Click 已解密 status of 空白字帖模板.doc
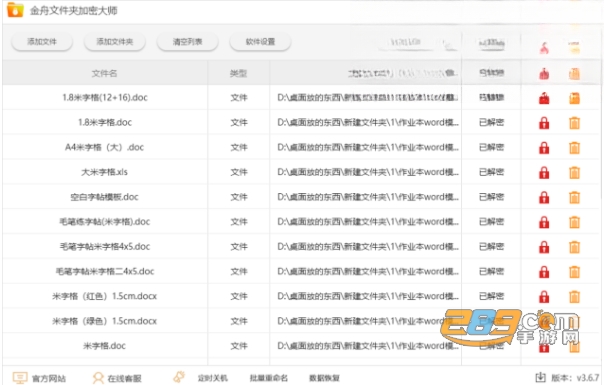This screenshot has width=604, height=385. tap(492, 197)
